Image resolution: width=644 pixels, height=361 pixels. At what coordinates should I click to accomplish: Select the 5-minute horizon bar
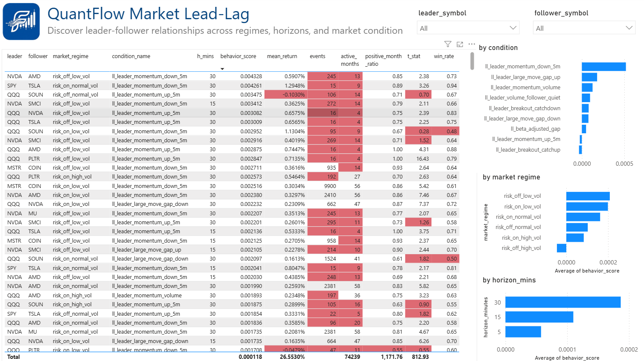[x=523, y=332]
